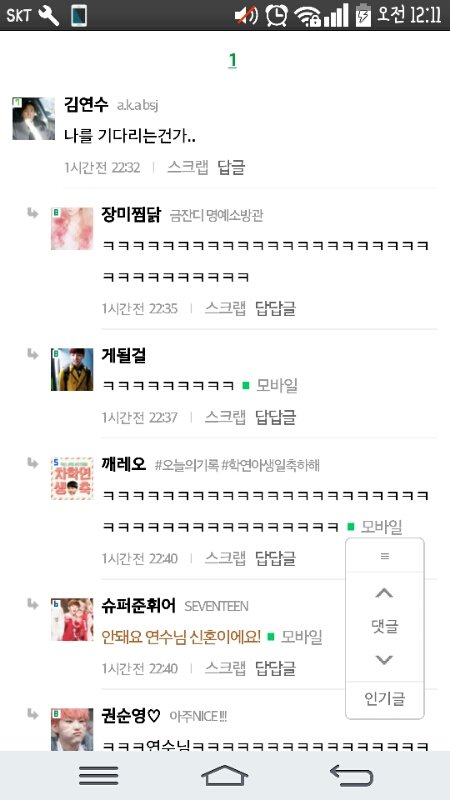Open the username 권순영♡
The height and width of the screenshot is (800, 450).
point(131,716)
